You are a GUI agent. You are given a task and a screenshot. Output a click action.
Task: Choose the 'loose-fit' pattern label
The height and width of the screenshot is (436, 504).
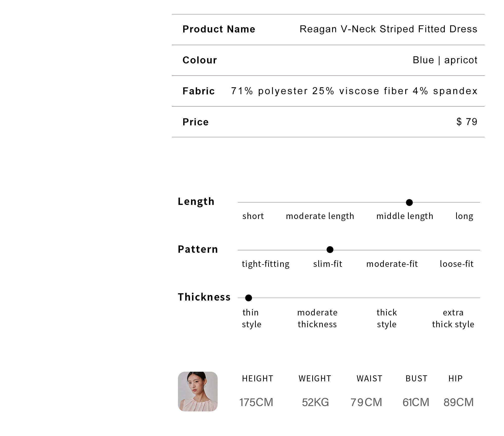(x=456, y=264)
